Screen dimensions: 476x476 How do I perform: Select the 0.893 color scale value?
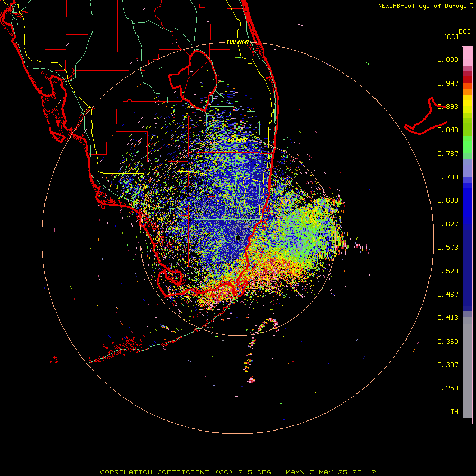[448, 106]
